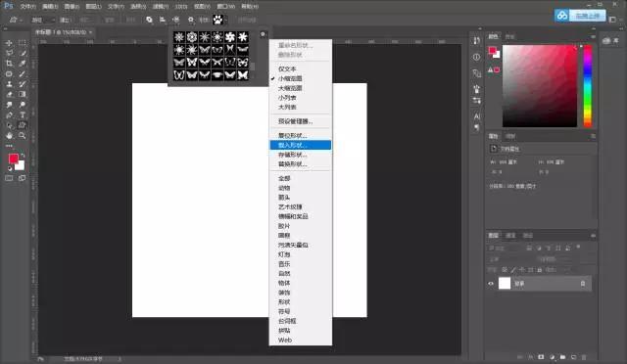Screen dimensions: 627x364
Task: Select the Quick Selection tool
Action: click(22, 53)
